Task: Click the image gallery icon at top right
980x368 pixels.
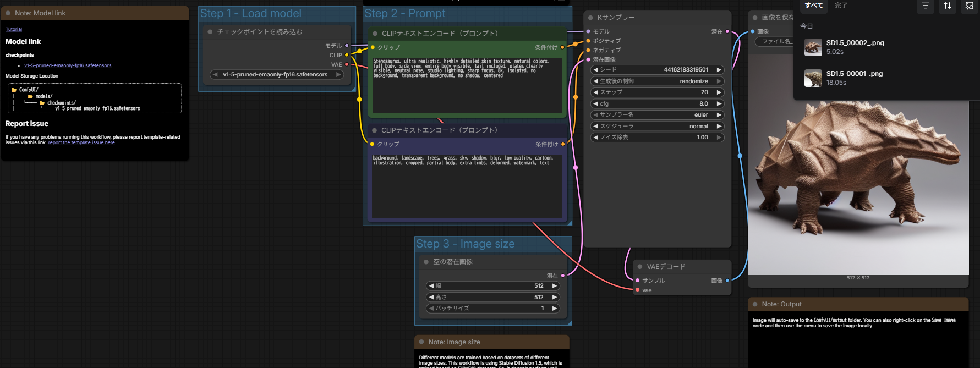Action: (969, 6)
